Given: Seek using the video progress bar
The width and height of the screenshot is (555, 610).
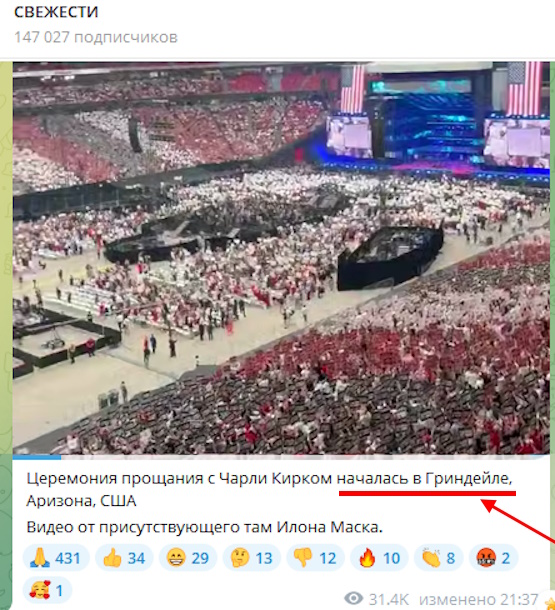Looking at the screenshot, I should (x=281, y=457).
